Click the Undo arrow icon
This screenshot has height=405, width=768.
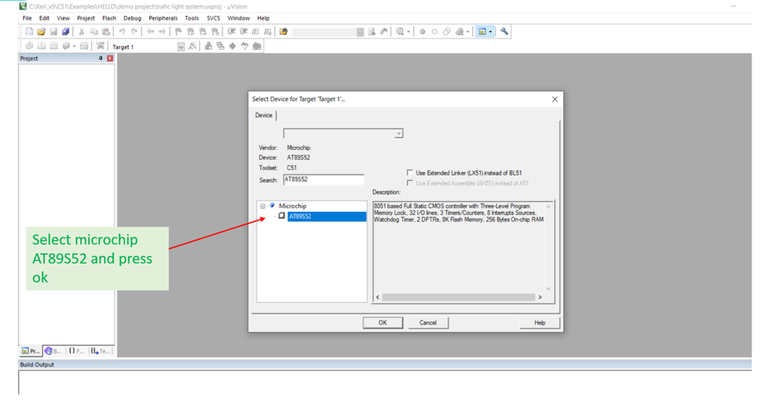pos(122,31)
